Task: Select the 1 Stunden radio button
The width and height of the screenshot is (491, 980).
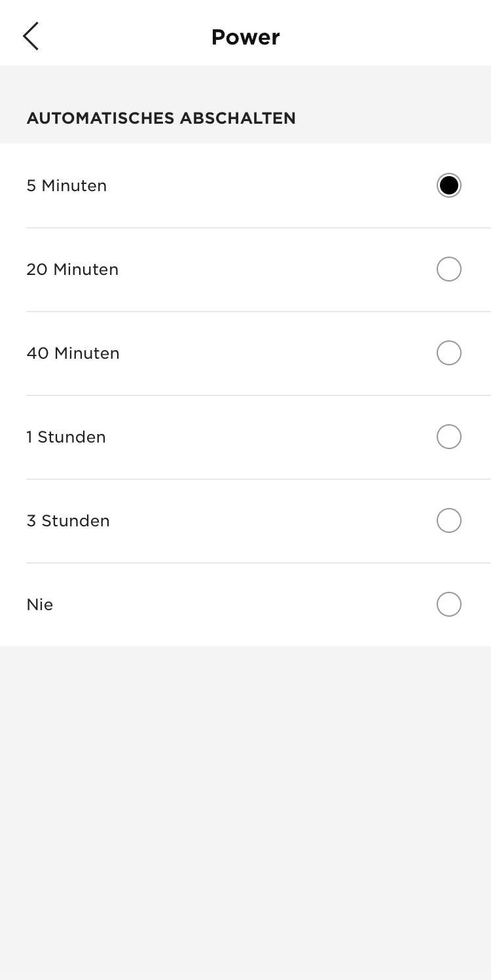Action: point(449,437)
